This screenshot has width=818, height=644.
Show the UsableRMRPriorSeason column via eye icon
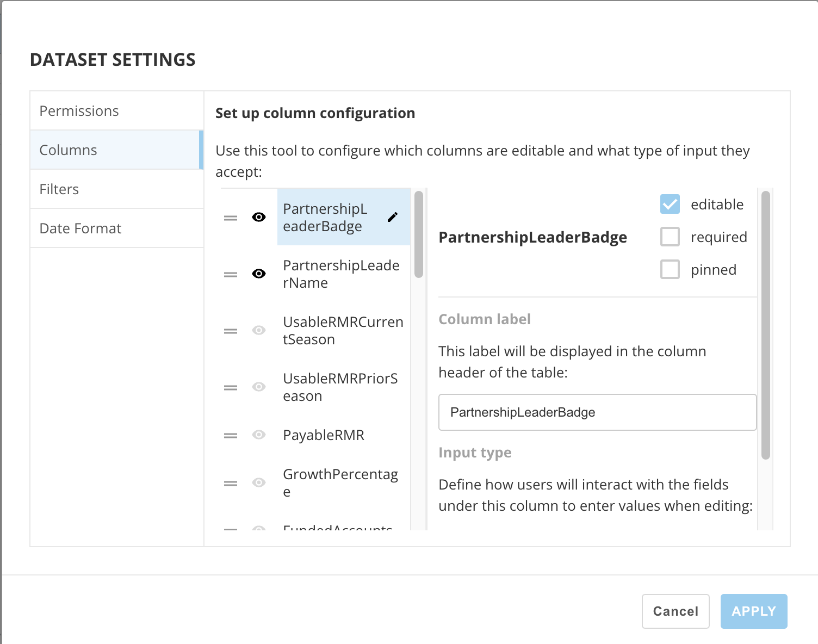pyautogui.click(x=259, y=387)
